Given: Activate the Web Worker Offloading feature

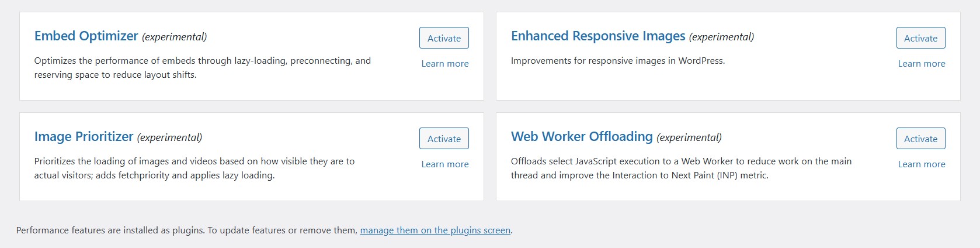Looking at the screenshot, I should (x=920, y=139).
